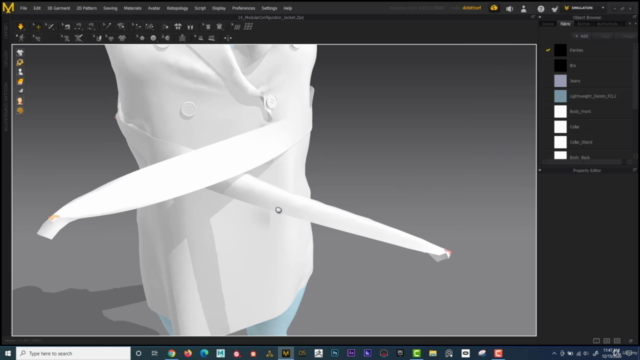Switch to the Scene tab in Object Browser
640x360 pixels.
point(548,24)
